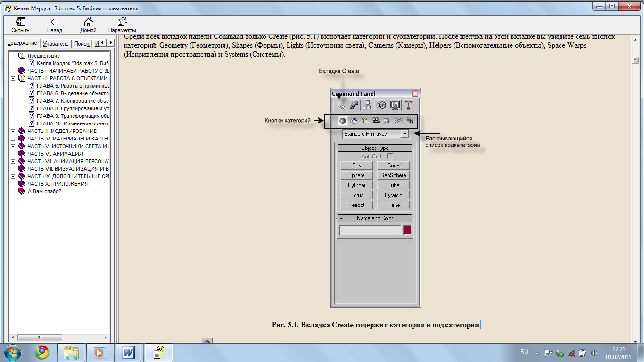Expand ЧАСТЬ IV. МАТЕРИАЛЫ И КАРТЫ node
This screenshot has width=644, height=362.
click(13, 139)
